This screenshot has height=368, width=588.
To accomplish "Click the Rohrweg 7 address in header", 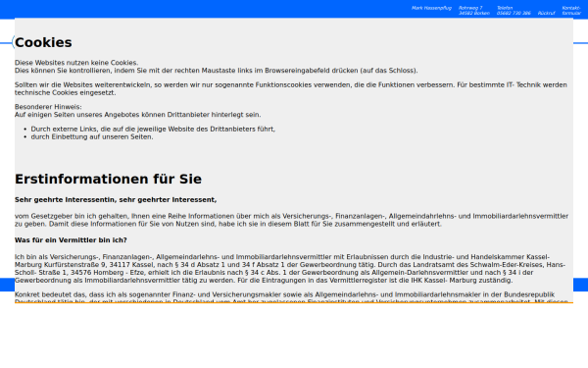I will click(474, 10).
